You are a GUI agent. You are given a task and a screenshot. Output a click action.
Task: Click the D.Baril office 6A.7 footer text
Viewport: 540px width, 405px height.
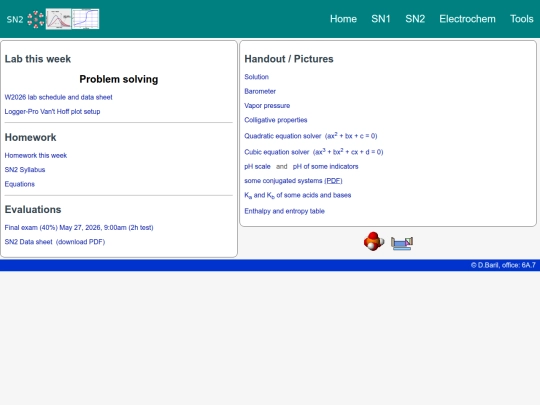pos(503,265)
